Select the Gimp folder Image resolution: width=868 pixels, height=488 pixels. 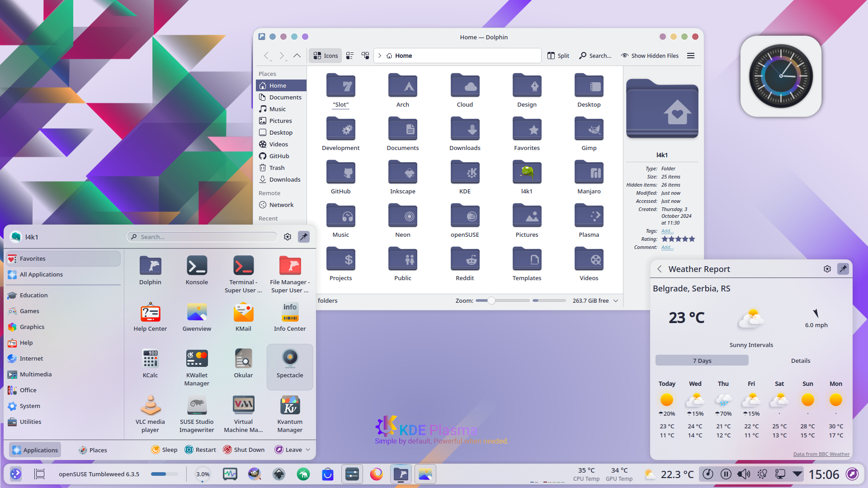click(x=589, y=133)
